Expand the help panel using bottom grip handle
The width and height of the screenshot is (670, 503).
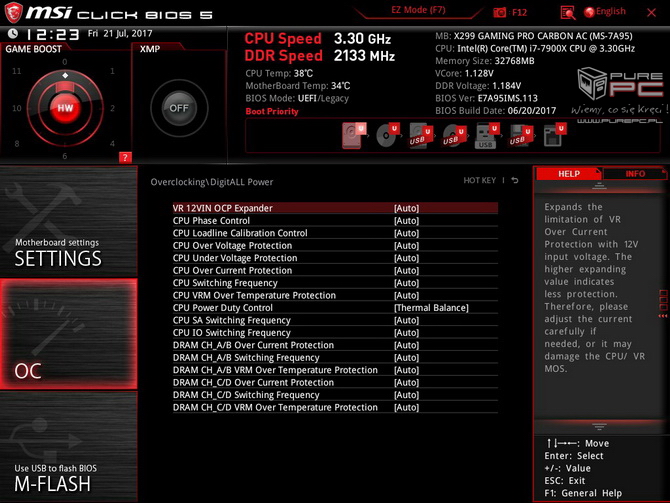[x=599, y=427]
